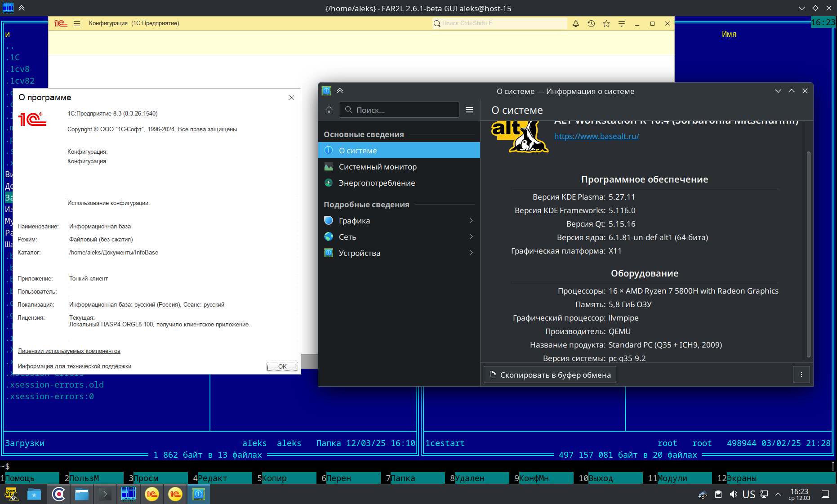Click Скопировать в буфер обмена button
This screenshot has height=504, width=837.
[550, 375]
